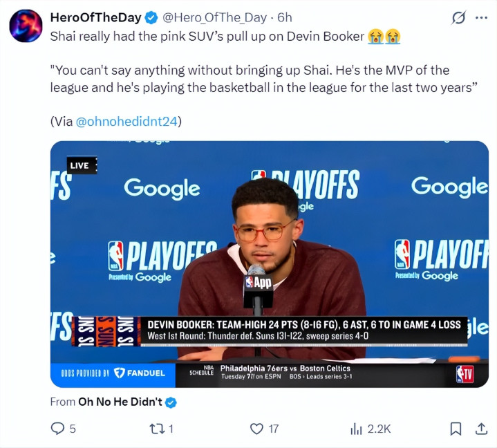Viewport: 497px width, 448px height.
Task: Repost this tweet via retweet icon
Action: click(157, 429)
